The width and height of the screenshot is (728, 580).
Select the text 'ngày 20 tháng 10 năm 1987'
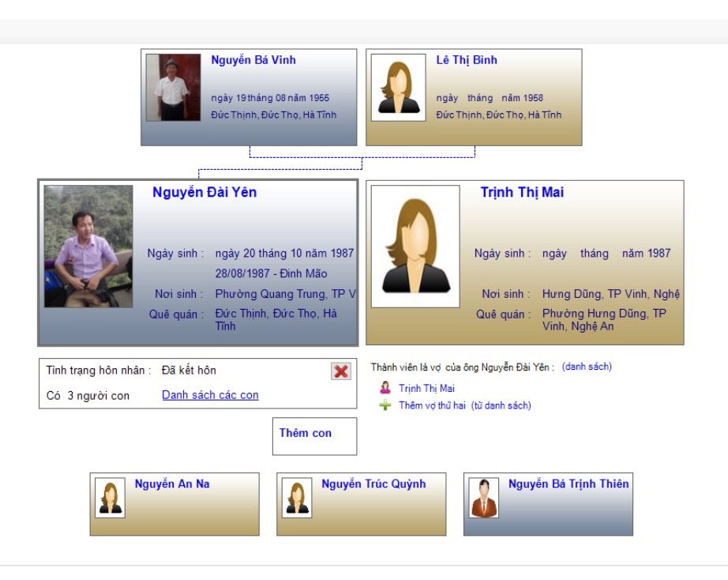pyautogui.click(x=284, y=254)
